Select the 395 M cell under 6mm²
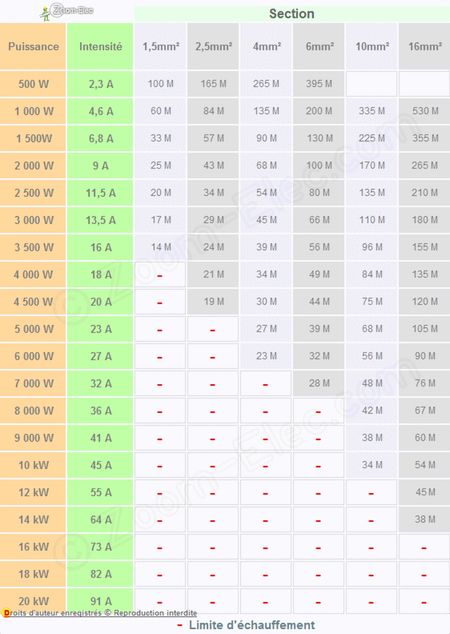Screen dimensions: 450x634 point(319,84)
